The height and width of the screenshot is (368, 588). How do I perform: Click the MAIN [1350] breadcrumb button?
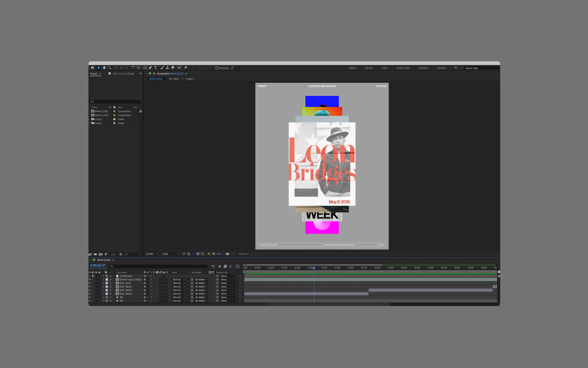pos(156,79)
